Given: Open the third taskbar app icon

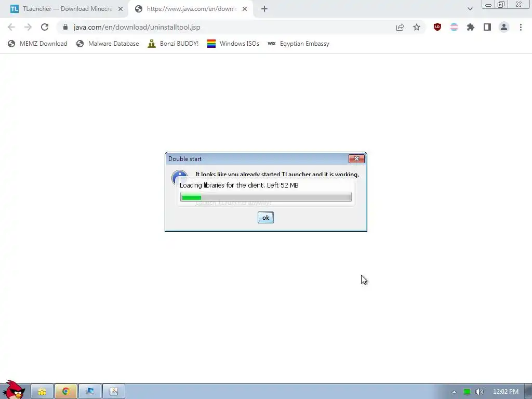Looking at the screenshot, I should (x=89, y=392).
